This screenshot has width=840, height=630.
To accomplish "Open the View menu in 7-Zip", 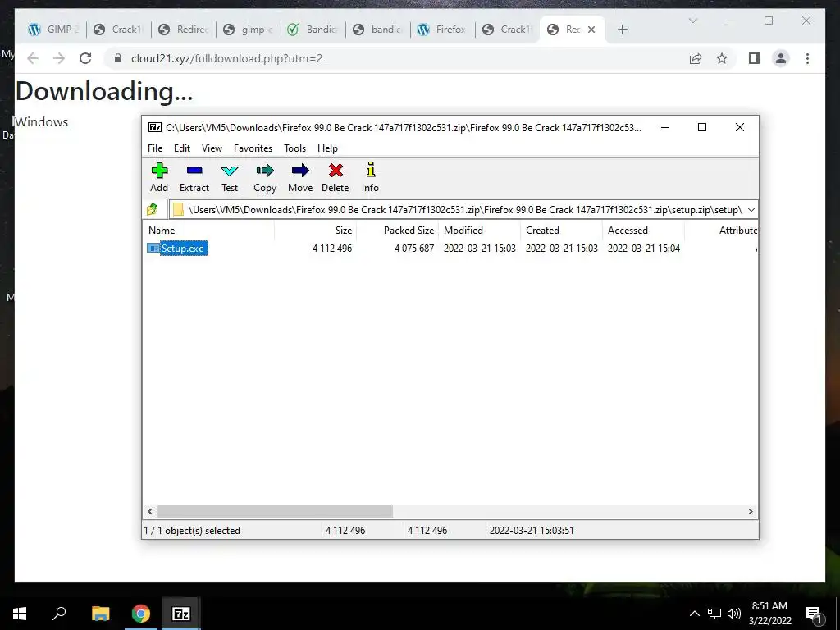I will 212,148.
